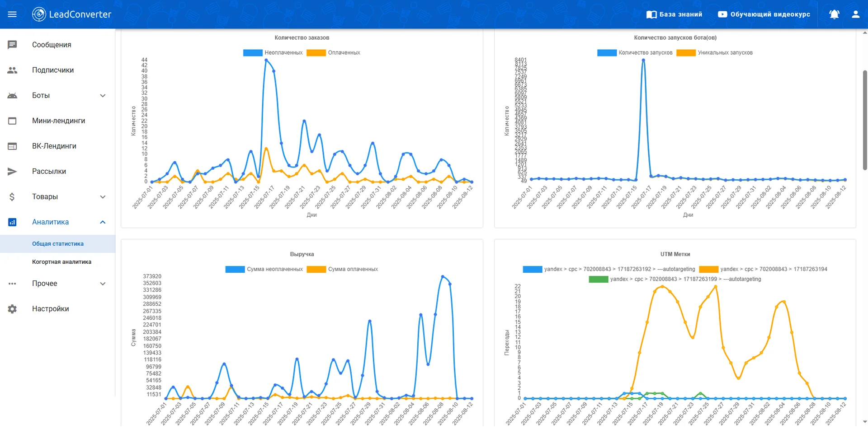This screenshot has width=868, height=429.
Task: Open notifications bell icon
Action: [x=834, y=14]
